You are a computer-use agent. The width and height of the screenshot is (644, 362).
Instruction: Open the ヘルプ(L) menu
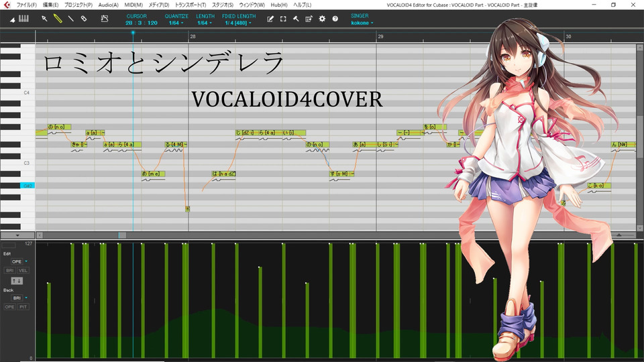pyautogui.click(x=302, y=5)
